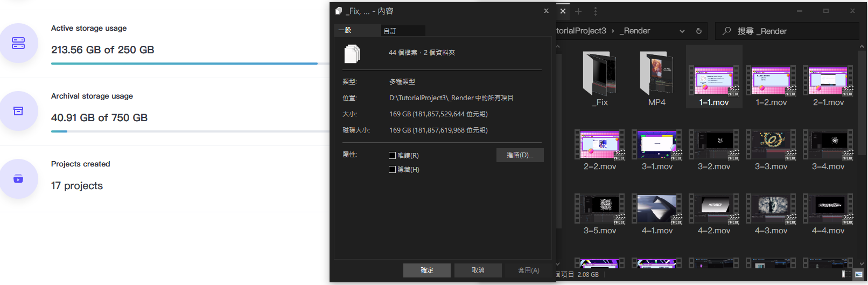Open the _Fix folder
Viewport: 868px width, 285px height.
tap(600, 79)
